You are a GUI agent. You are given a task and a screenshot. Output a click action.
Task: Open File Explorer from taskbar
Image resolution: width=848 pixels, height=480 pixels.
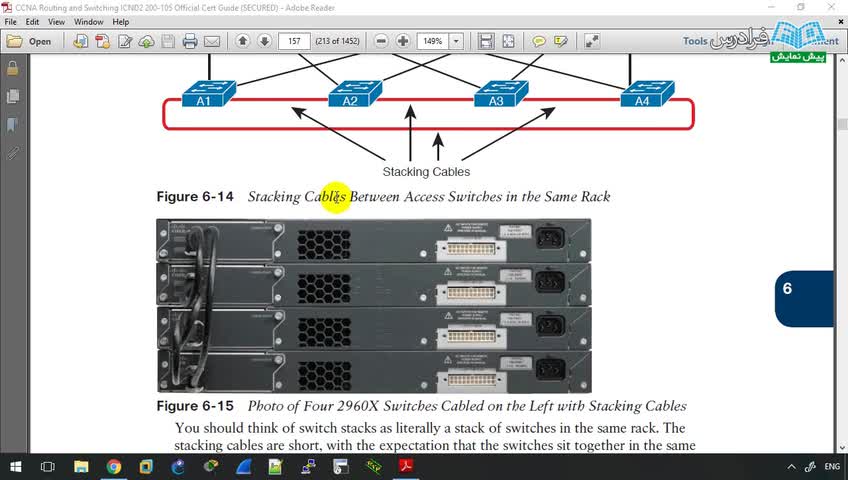coord(81,466)
